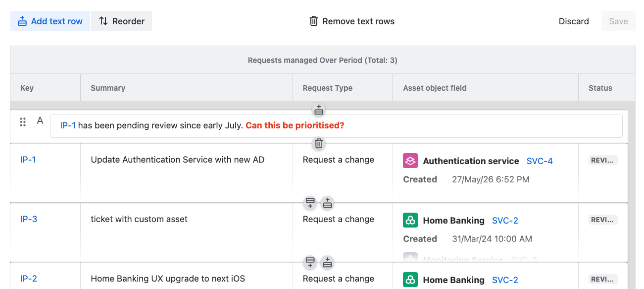Screen dimensions: 644x289
Task: Click 'Home Banking' asset name in row IP-2
Action: (453, 280)
